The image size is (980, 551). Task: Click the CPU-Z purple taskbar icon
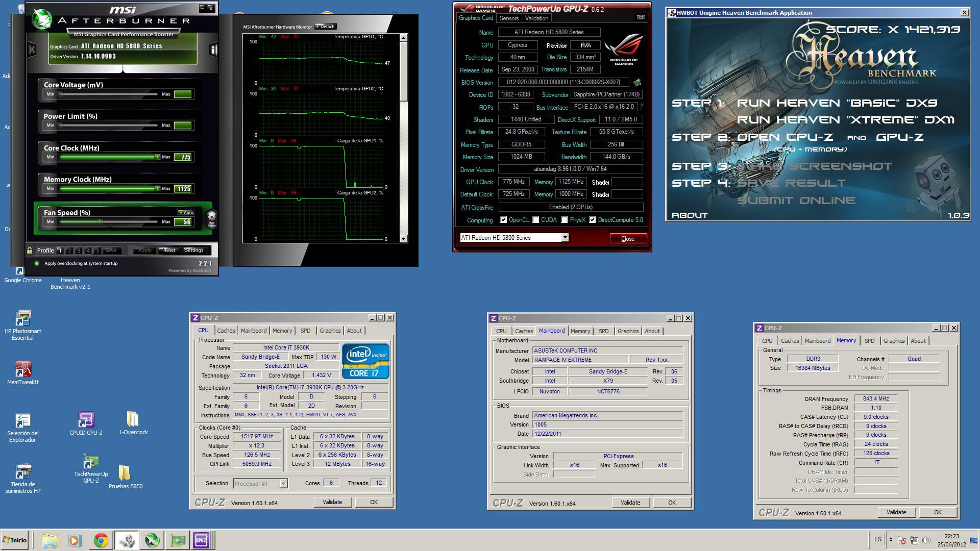[x=201, y=540]
